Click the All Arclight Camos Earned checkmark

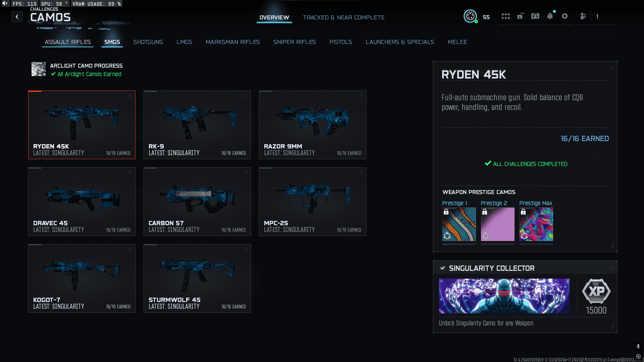[53, 74]
